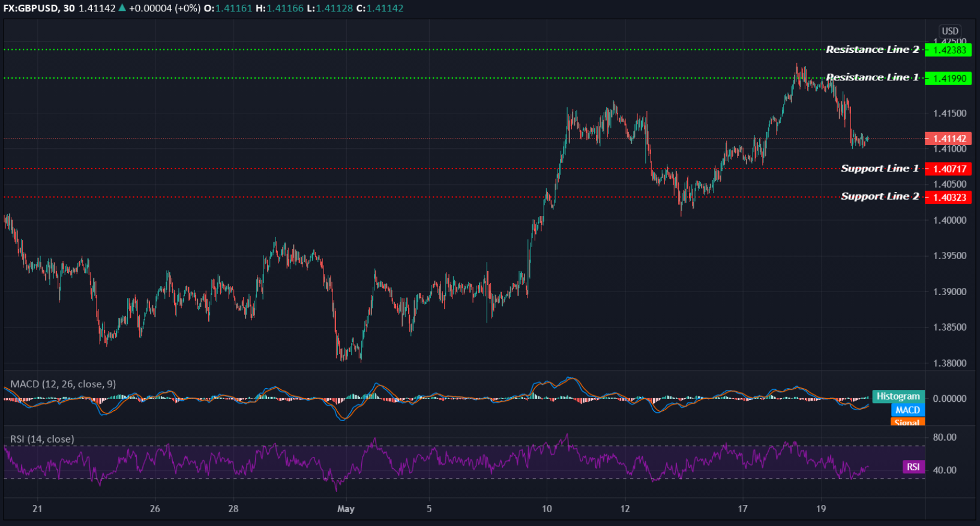The image size is (980, 526).
Task: Click the +0.00004 (+0%) price change text
Action: [164, 8]
